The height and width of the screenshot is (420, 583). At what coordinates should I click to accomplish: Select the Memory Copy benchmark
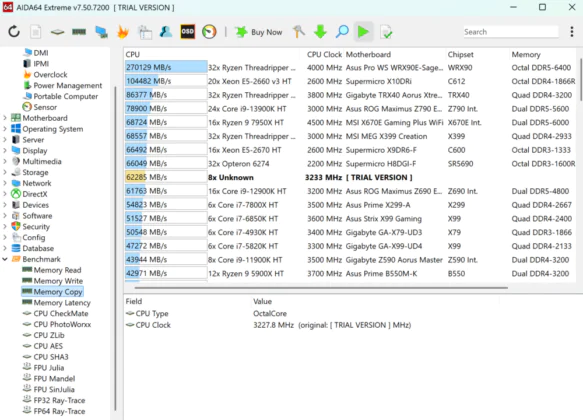(x=52, y=292)
